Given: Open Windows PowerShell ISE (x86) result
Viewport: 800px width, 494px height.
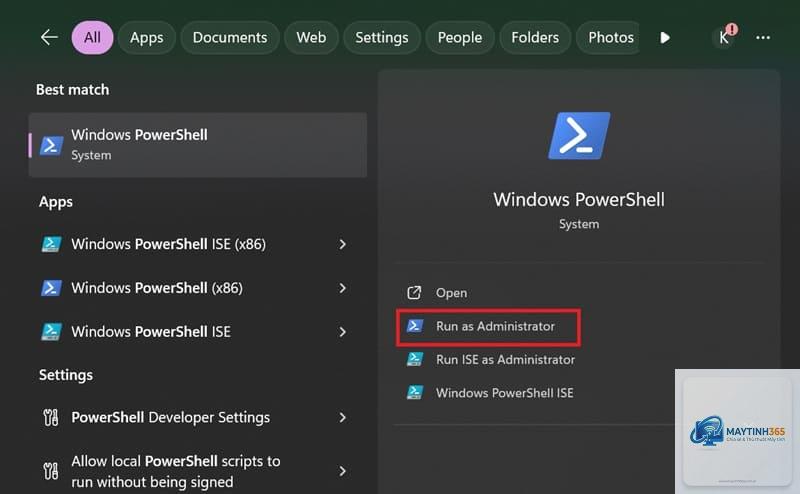Looking at the screenshot, I should pyautogui.click(x=197, y=244).
